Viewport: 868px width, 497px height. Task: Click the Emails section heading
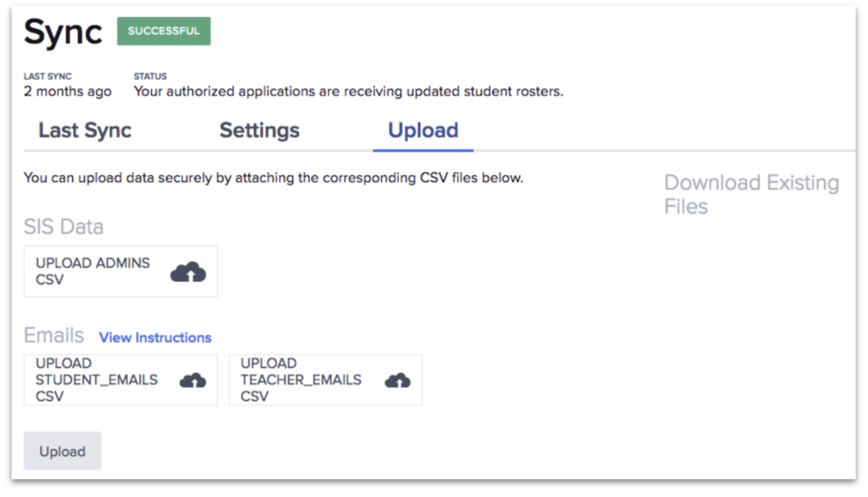[x=55, y=335]
